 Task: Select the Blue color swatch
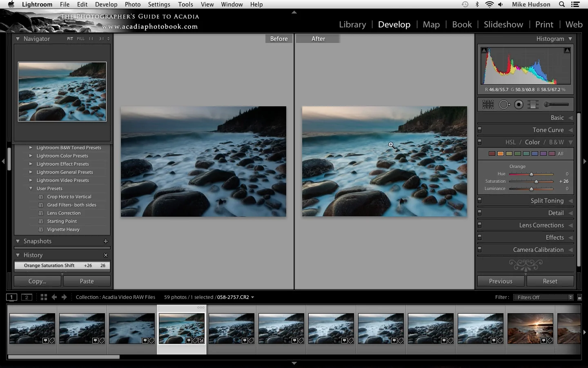click(x=535, y=154)
